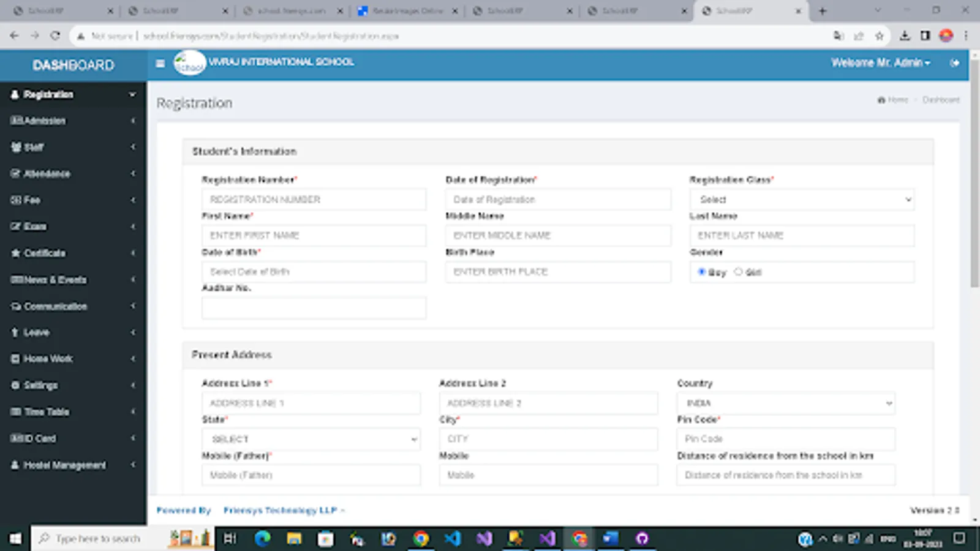Focus the Date of Registration field
This screenshot has width=980, height=551.
pyautogui.click(x=558, y=200)
